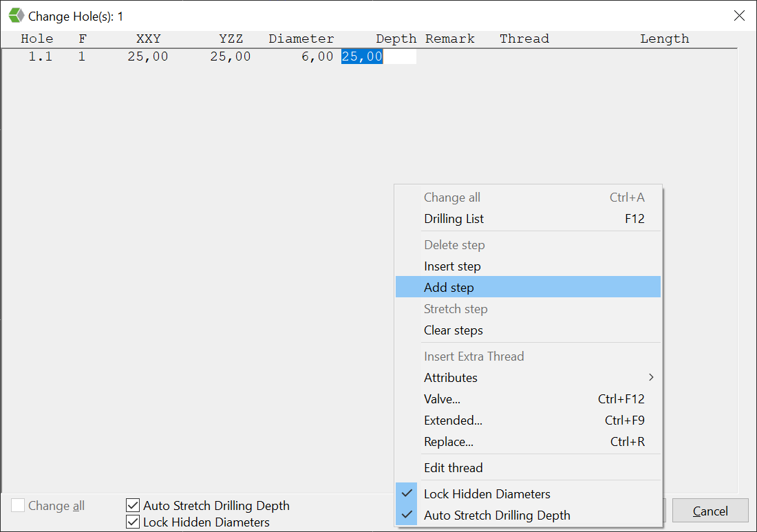Click the XXY column header
The height and width of the screenshot is (532, 757).
pyautogui.click(x=148, y=39)
